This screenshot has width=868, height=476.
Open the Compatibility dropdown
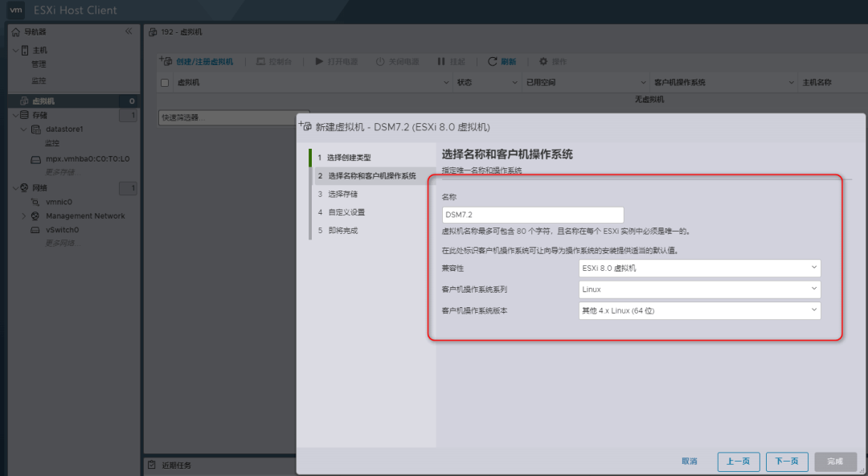tap(700, 269)
